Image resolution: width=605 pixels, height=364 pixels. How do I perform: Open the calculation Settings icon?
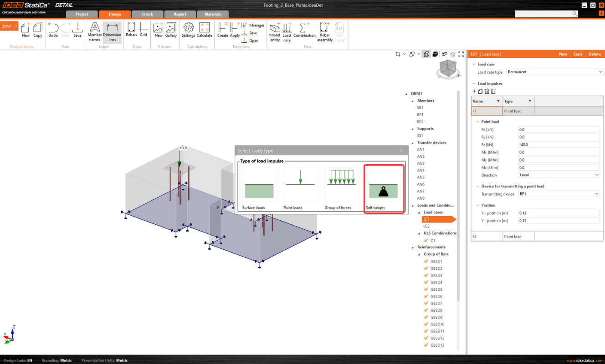(188, 30)
